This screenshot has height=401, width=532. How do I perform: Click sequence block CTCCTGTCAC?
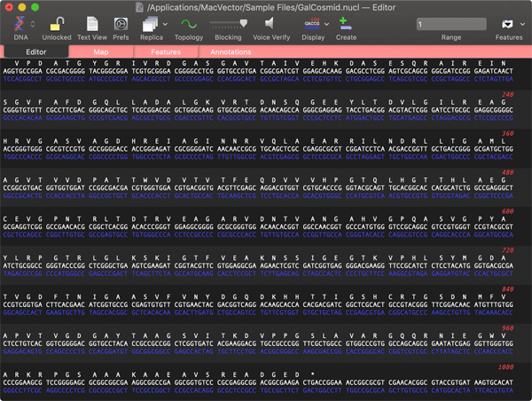pyautogui.click(x=23, y=343)
